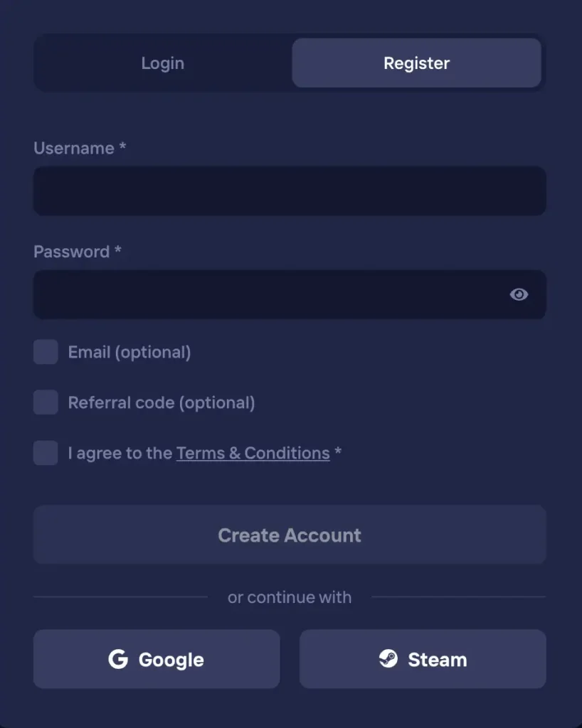
Task: Continue with the Steam button
Action: click(423, 659)
